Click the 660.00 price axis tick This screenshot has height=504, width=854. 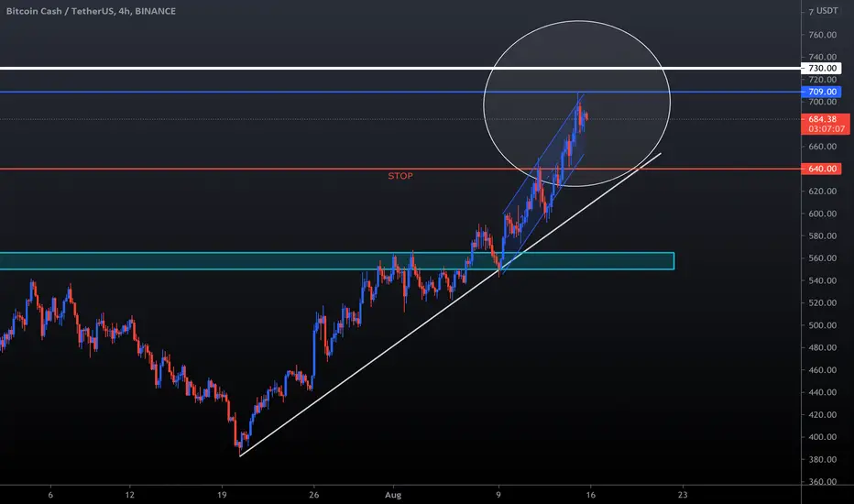coord(823,147)
